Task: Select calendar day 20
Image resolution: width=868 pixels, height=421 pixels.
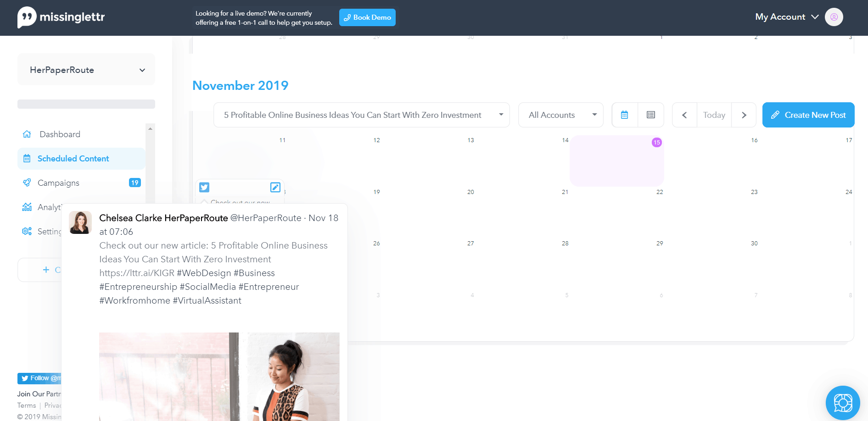Action: click(470, 192)
